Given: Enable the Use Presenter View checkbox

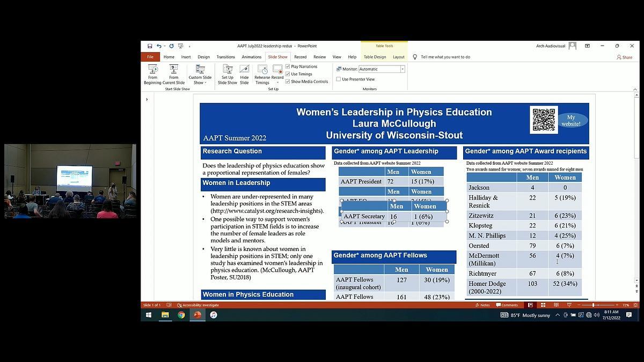Looking at the screenshot, I should (x=339, y=79).
